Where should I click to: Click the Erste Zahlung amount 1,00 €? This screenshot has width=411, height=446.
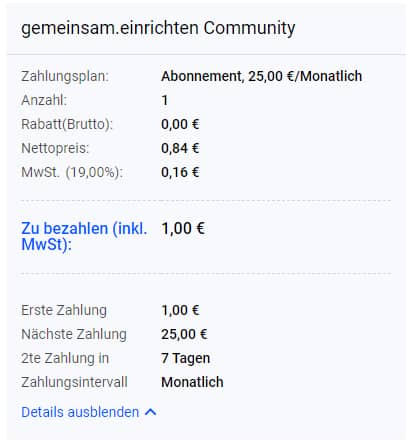(x=180, y=310)
